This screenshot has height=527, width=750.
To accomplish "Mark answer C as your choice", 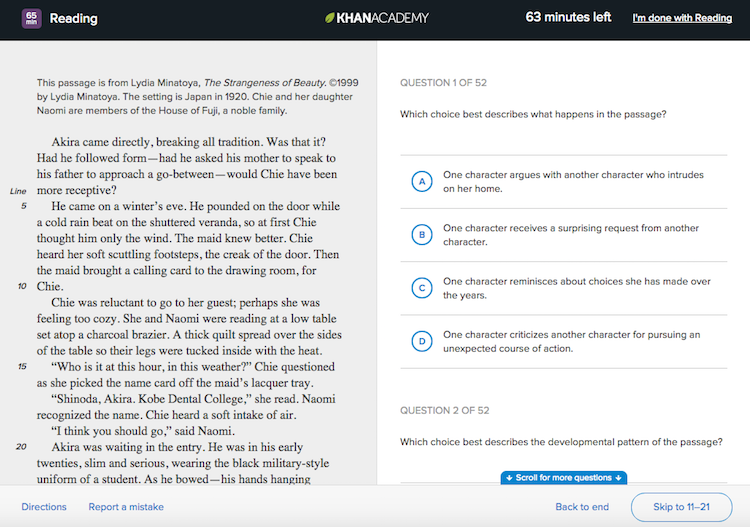I will [423, 288].
